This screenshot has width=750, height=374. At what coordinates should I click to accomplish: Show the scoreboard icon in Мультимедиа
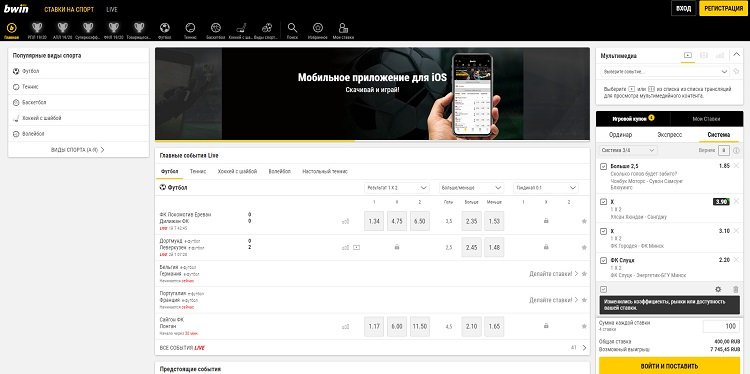[704, 55]
